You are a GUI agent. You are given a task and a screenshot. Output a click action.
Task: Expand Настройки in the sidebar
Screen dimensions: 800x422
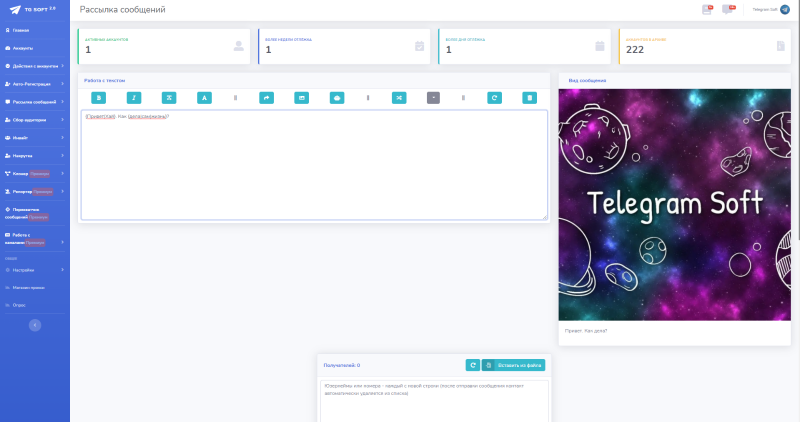pyautogui.click(x=35, y=270)
